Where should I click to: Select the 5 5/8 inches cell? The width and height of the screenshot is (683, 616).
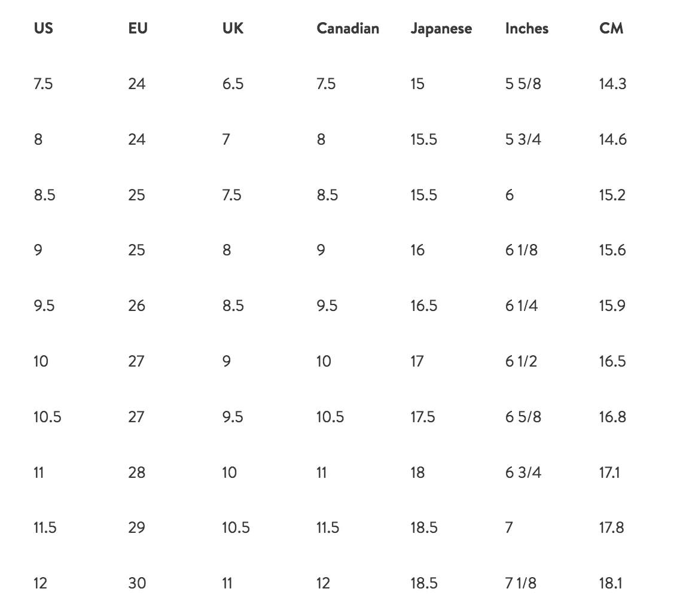click(523, 84)
